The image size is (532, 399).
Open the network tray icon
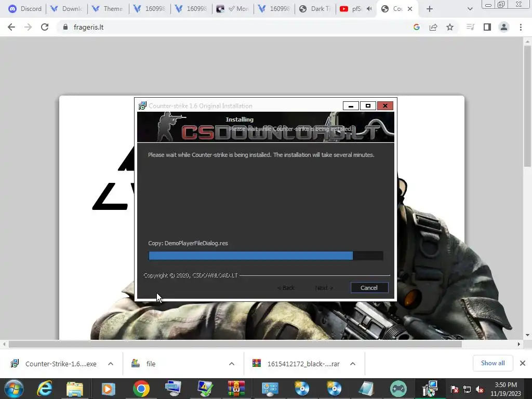[467, 389]
